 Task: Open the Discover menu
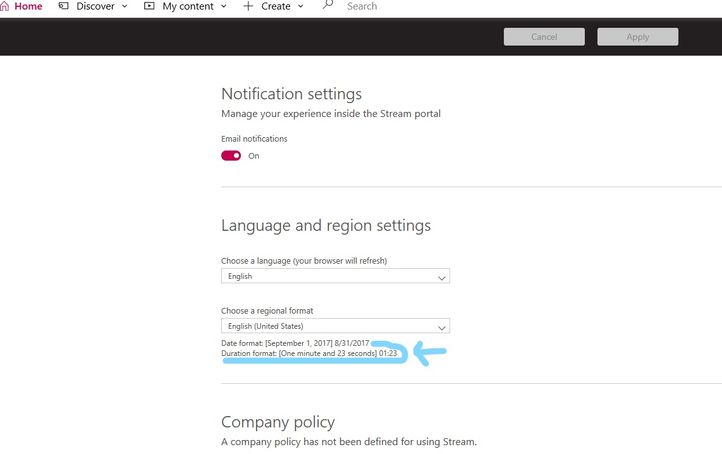coord(93,6)
